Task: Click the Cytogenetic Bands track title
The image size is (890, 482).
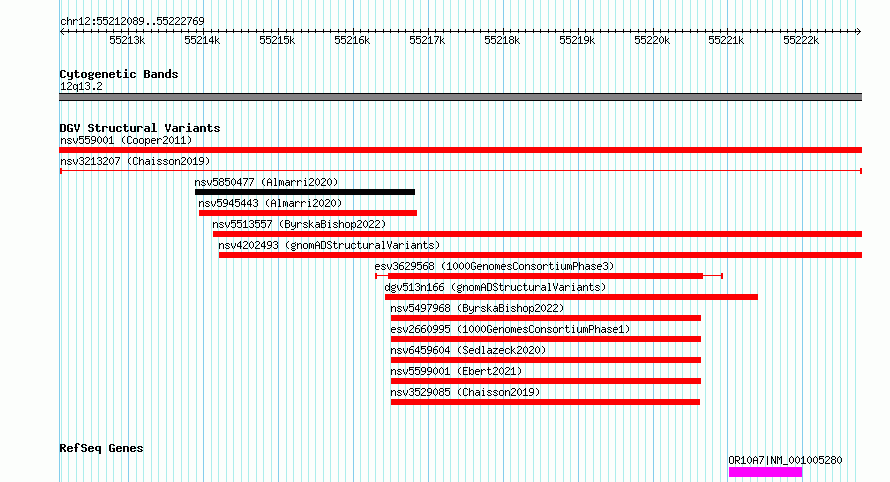Action: (119, 74)
